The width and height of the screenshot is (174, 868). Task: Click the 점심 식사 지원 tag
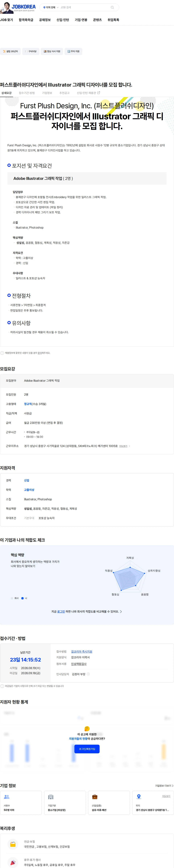tap(52, 52)
